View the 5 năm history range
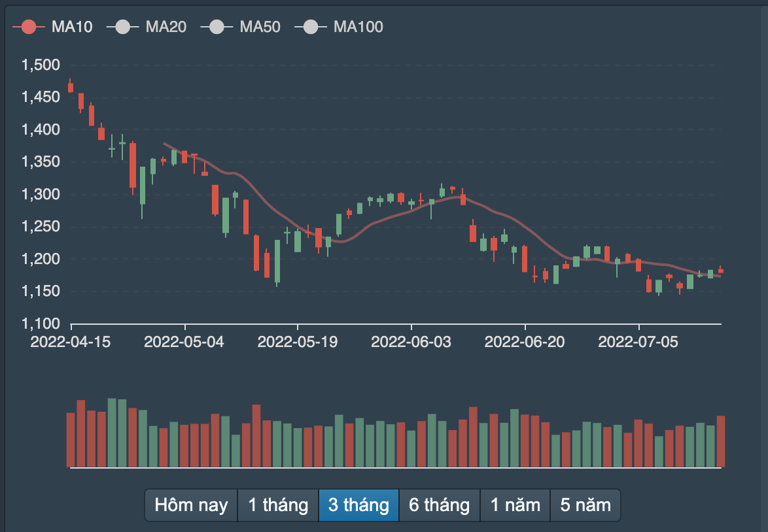 tap(585, 505)
